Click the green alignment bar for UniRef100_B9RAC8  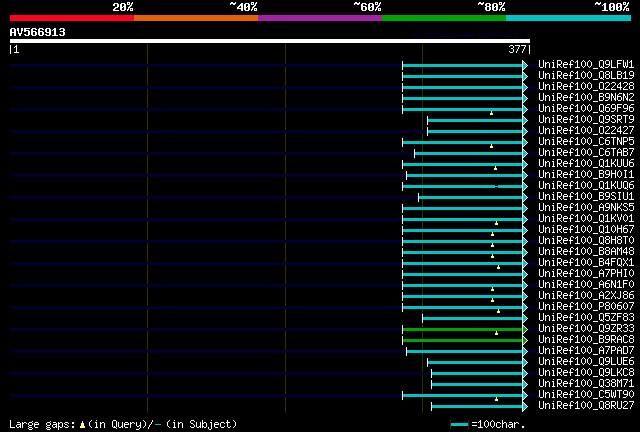(462, 341)
